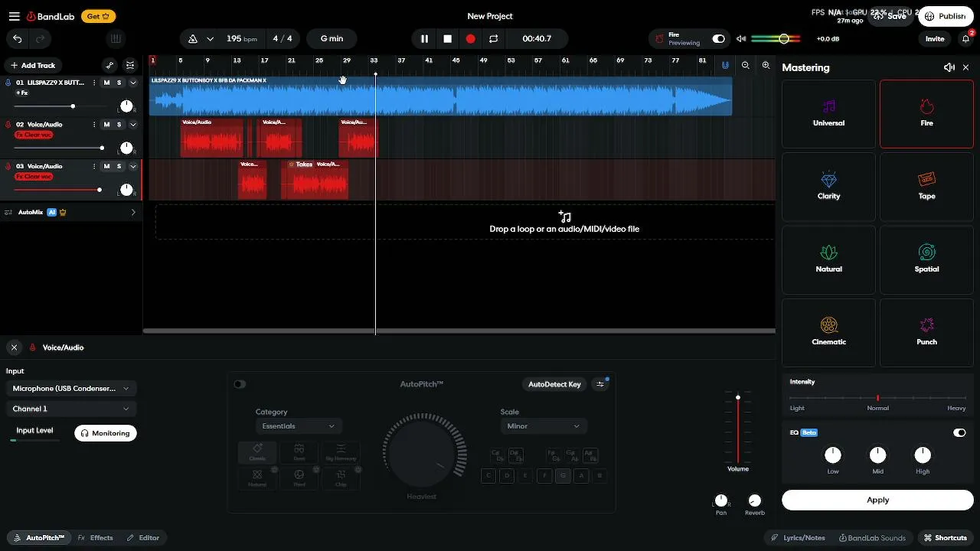Expand the AutoMix row
This screenshot has height=551, width=980.
133,212
